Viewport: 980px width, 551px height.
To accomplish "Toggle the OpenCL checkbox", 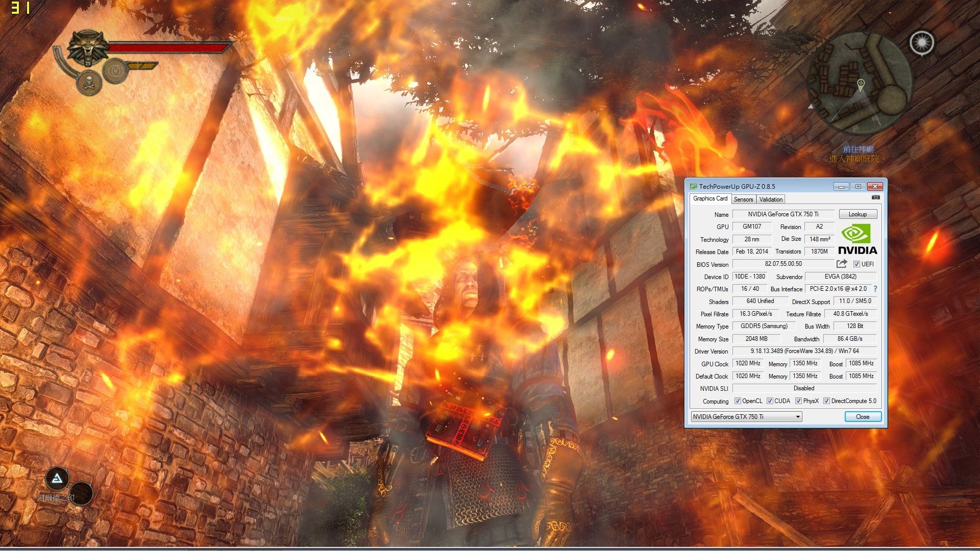I will (737, 401).
